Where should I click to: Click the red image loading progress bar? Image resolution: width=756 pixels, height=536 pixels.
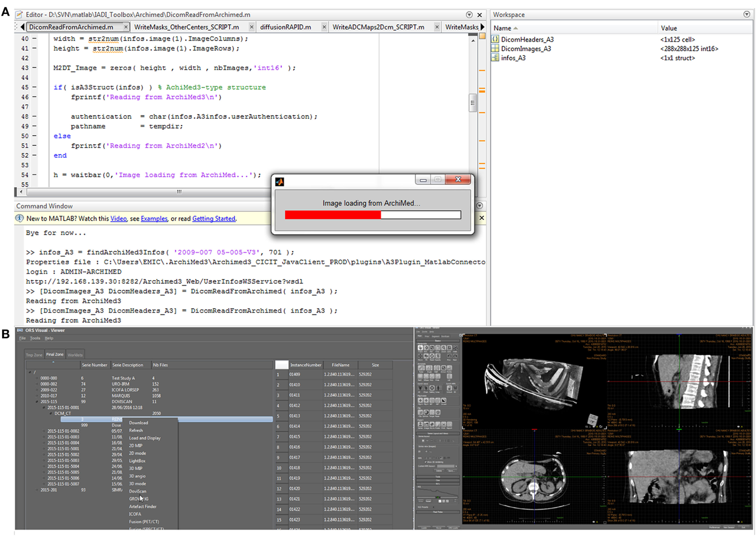(x=333, y=215)
